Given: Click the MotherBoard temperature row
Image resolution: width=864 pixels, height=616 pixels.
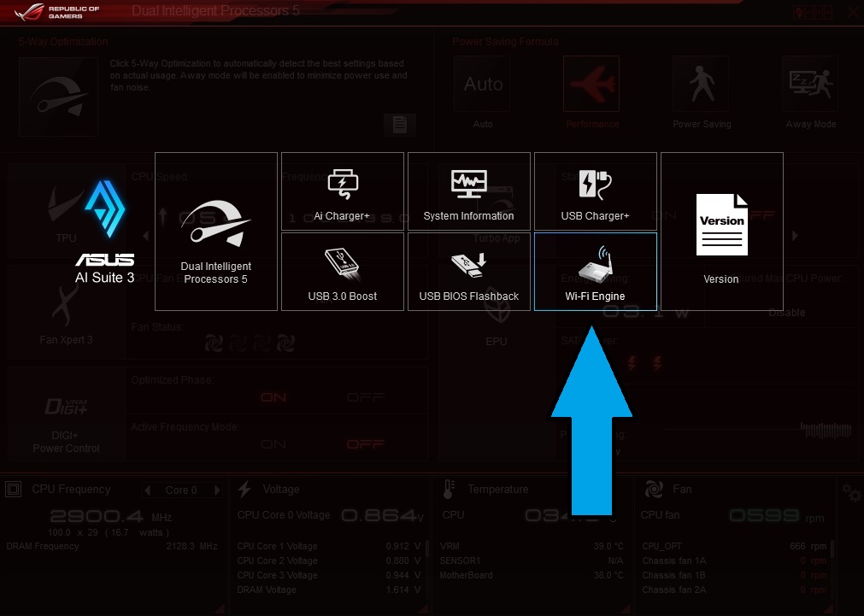Looking at the screenshot, I should click(532, 575).
